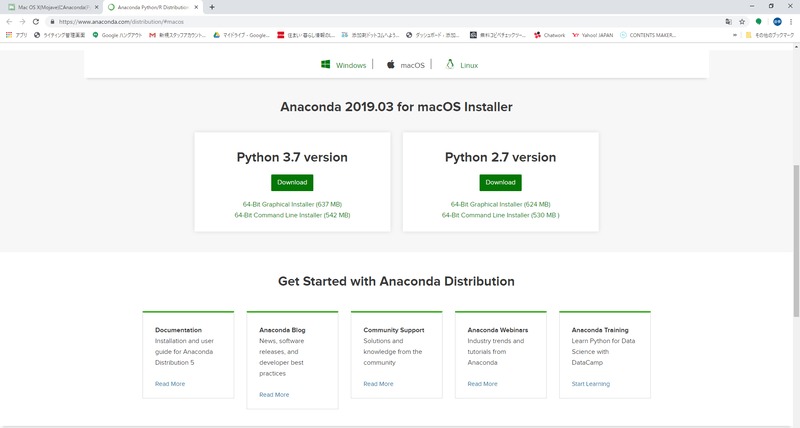This screenshot has width=800, height=428.
Task: Click Read More under Anaconda Webinars
Action: [x=482, y=384]
